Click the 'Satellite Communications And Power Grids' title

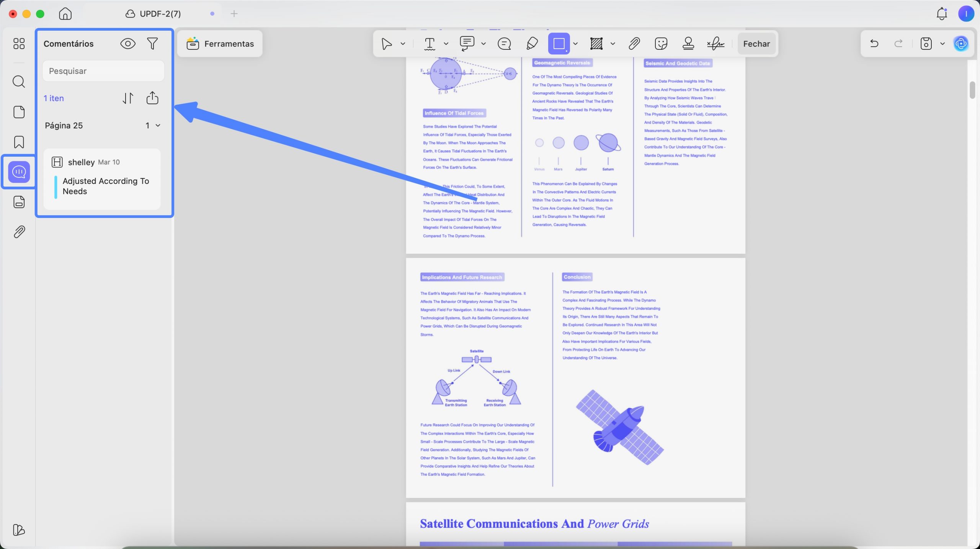point(534,524)
